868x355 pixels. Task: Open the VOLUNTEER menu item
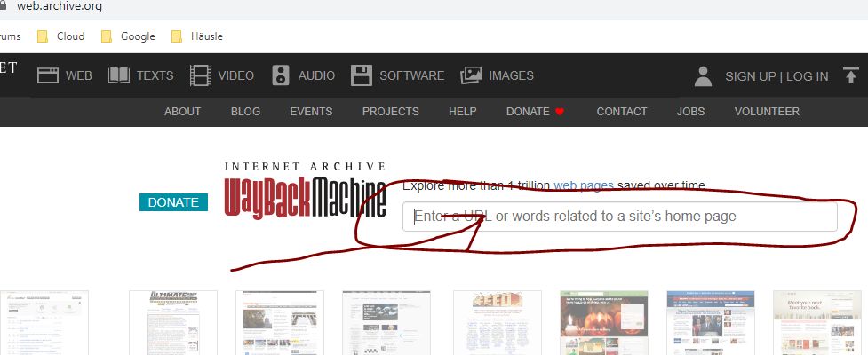point(767,112)
